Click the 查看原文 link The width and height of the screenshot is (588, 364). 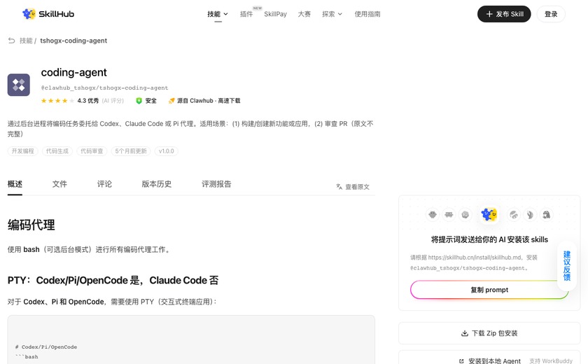pos(357,187)
